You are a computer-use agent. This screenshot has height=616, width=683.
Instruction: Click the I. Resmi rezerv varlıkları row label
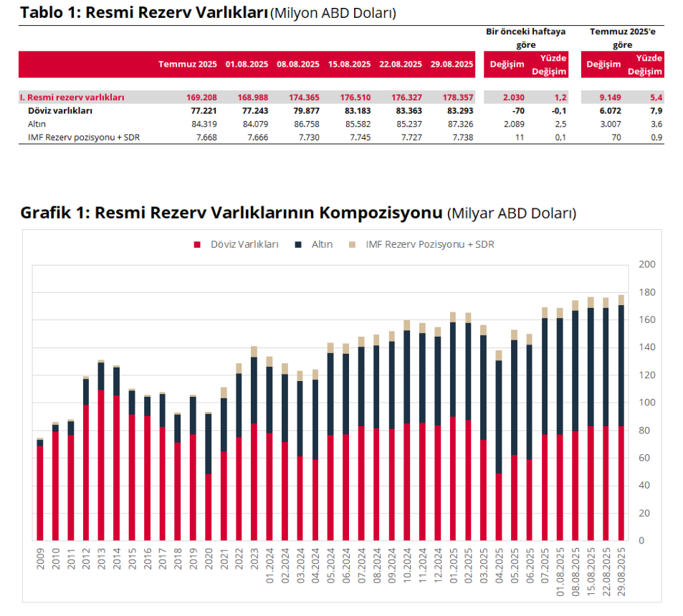[x=72, y=97]
